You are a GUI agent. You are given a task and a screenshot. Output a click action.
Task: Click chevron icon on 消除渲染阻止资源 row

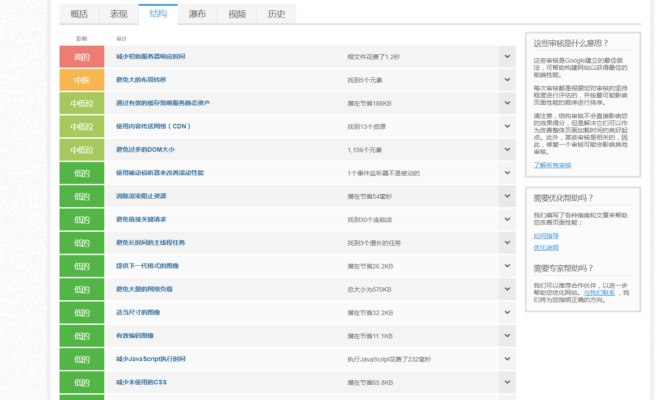[507, 196]
